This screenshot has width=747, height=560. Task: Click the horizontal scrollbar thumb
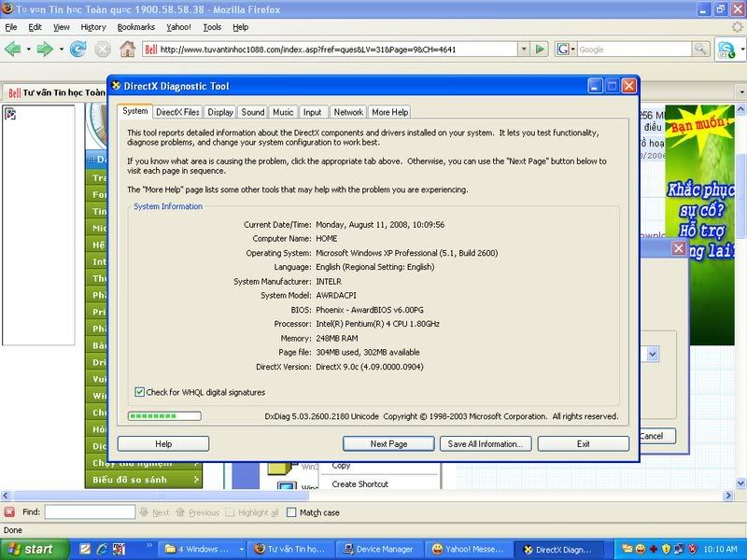point(161,496)
